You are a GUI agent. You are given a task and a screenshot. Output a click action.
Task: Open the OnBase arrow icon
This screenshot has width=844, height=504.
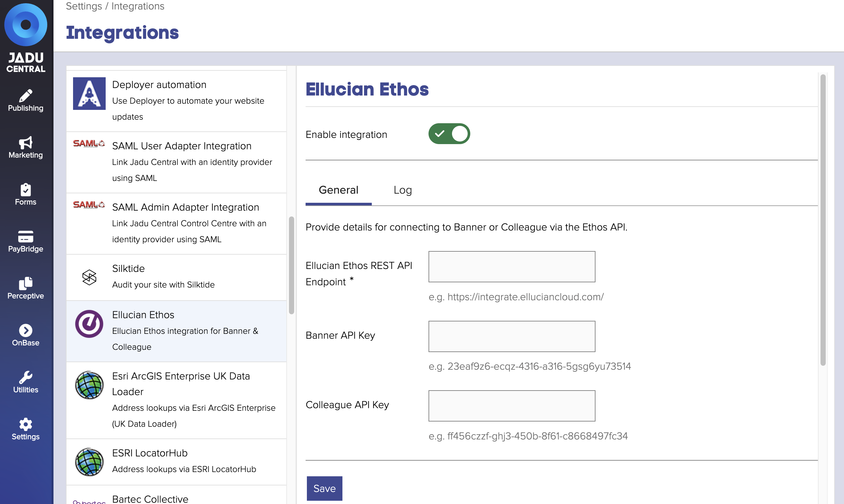click(x=26, y=330)
